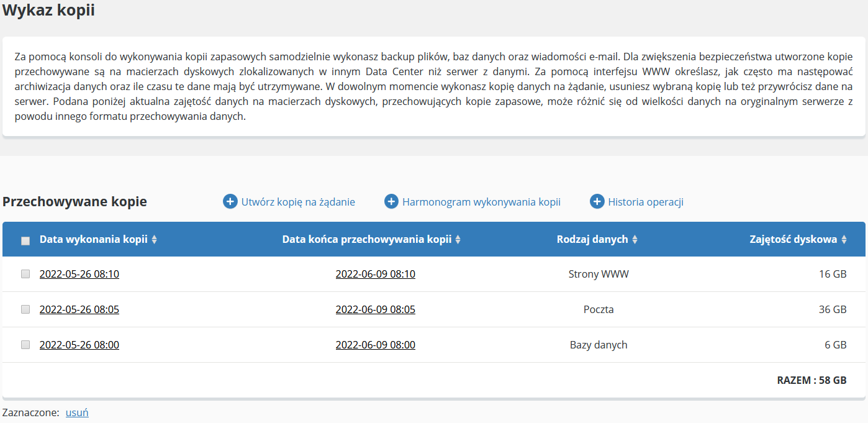
Task: Click the usuń link for selected copies
Action: click(77, 412)
